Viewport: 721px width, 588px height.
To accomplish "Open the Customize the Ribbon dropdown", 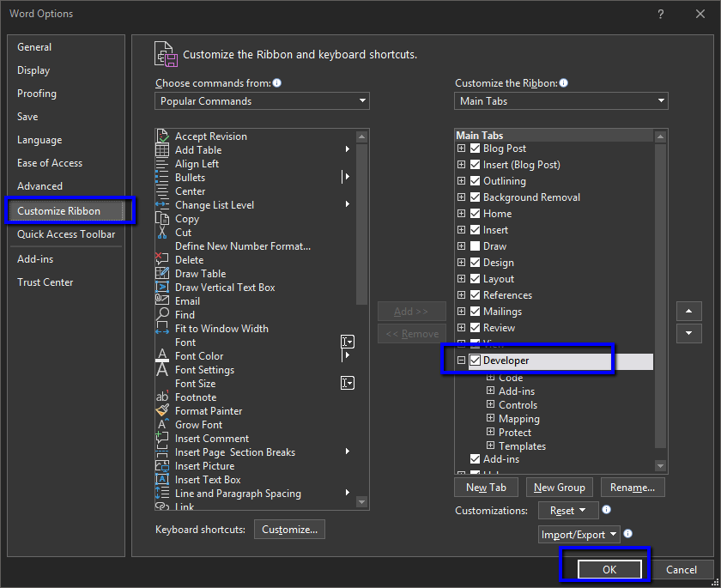I will pyautogui.click(x=561, y=101).
